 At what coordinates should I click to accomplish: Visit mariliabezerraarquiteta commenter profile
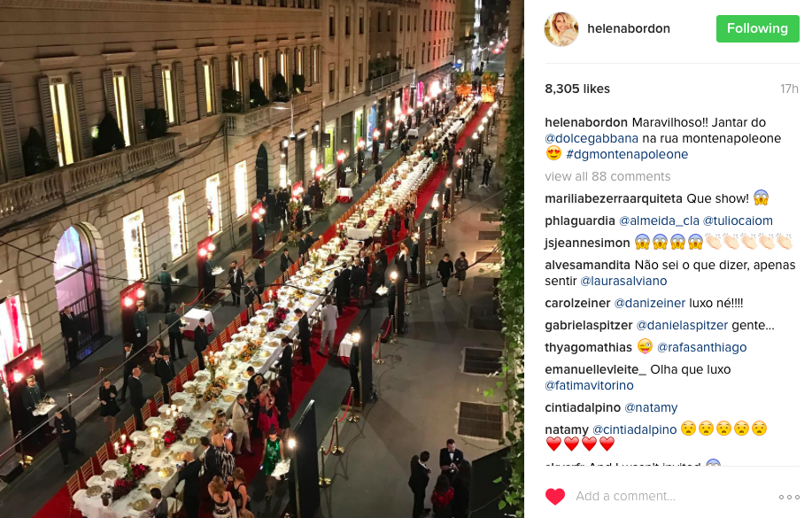tap(614, 199)
